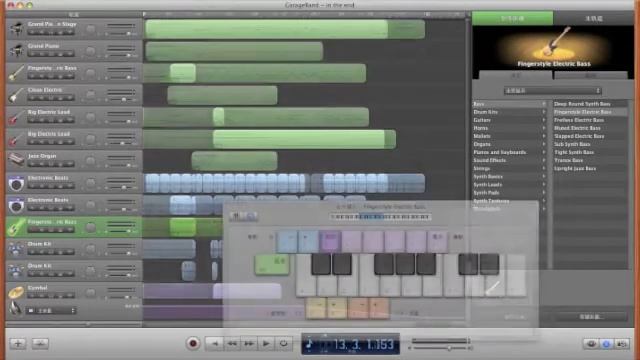Click the Save Instrument button
Screen dimensions: 640x360
point(591,316)
